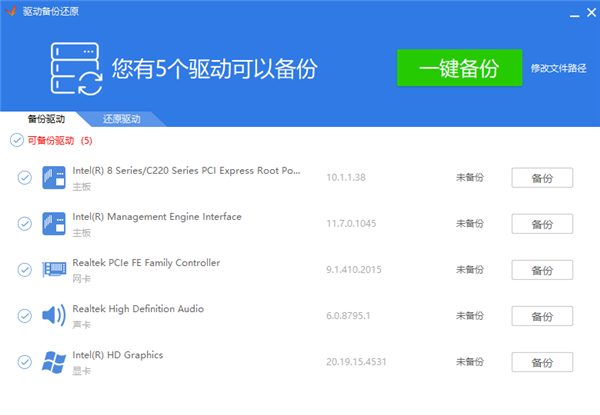The image size is (600, 415).
Task: Switch to the 还原驱动 tab
Action: click(x=121, y=119)
